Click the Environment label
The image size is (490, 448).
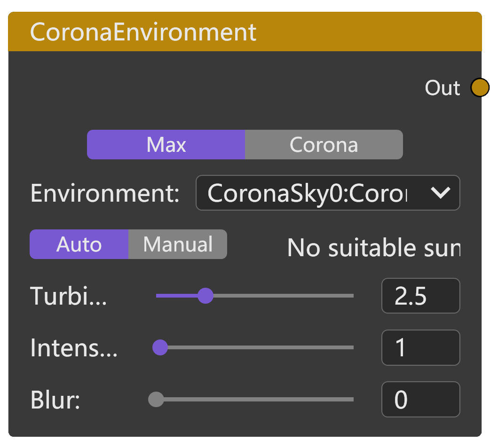(105, 193)
